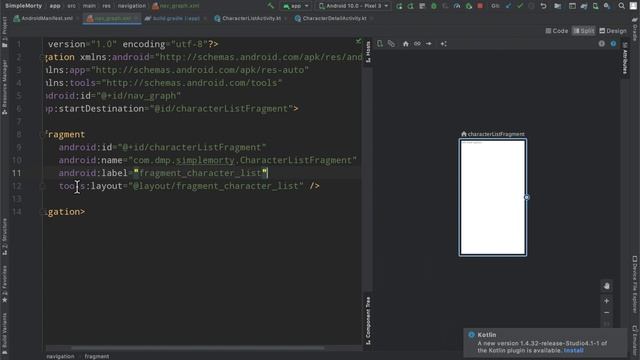This screenshot has width=640, height=360.
Task: Toggle the Gradle tool window
Action: pyautogui.click(x=635, y=29)
